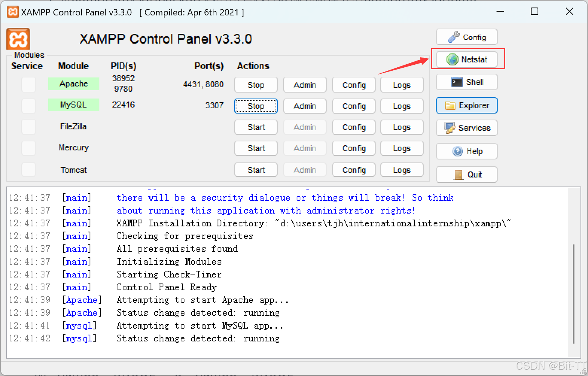This screenshot has height=376, width=588.
Task: Open MySQL Admin page
Action: 305,106
